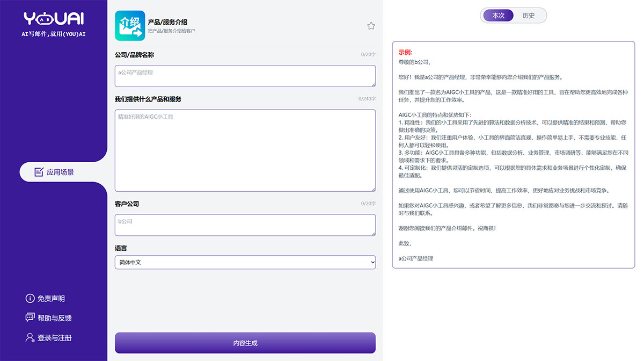The width and height of the screenshot is (644, 361).
Task: Open the 语言 dropdown showing 简体中文
Action: click(x=245, y=262)
